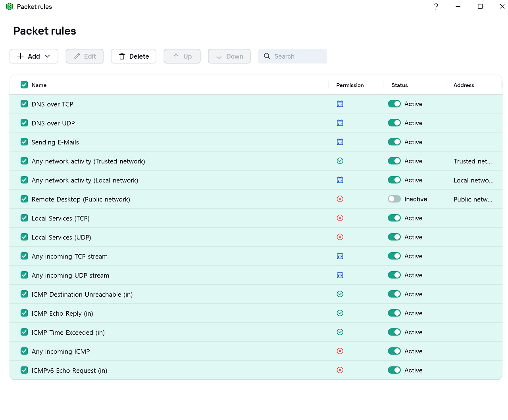This screenshot has height=420, width=508.
Task: Click the permission icon for Local network activity
Action: click(x=340, y=180)
